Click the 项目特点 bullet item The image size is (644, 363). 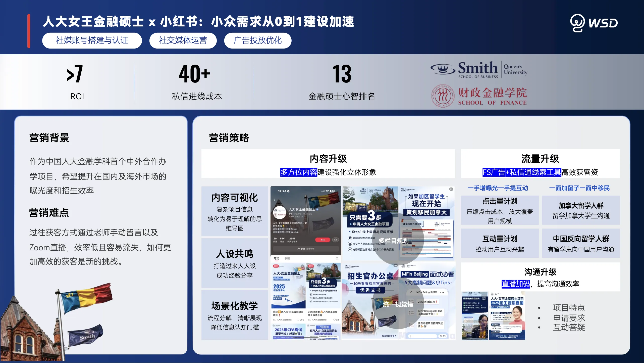tap(569, 308)
